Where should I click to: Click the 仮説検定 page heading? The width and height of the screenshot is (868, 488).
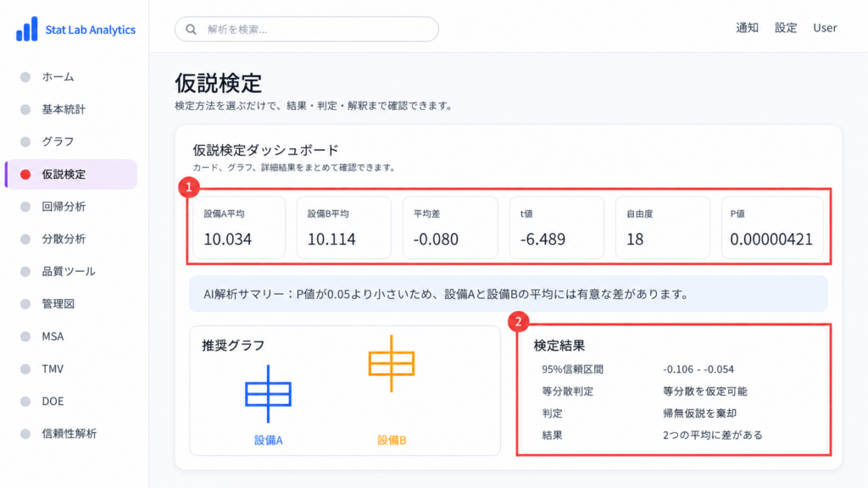[x=218, y=83]
